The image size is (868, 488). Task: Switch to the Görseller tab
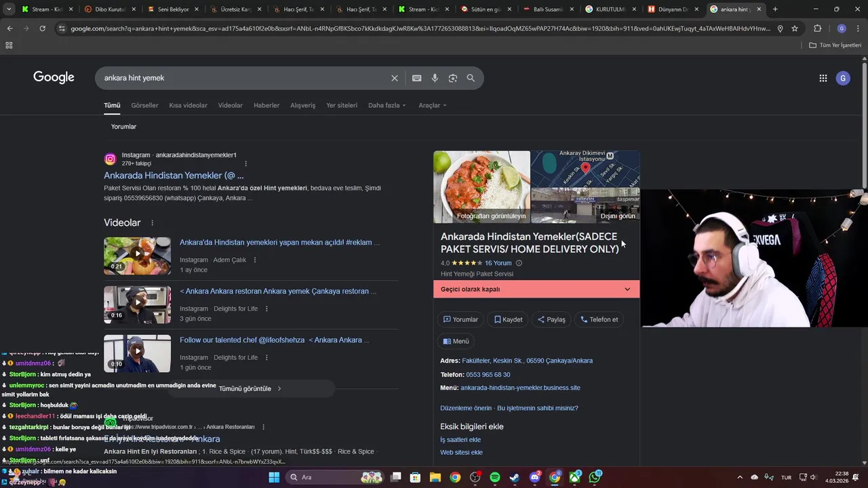coord(144,106)
